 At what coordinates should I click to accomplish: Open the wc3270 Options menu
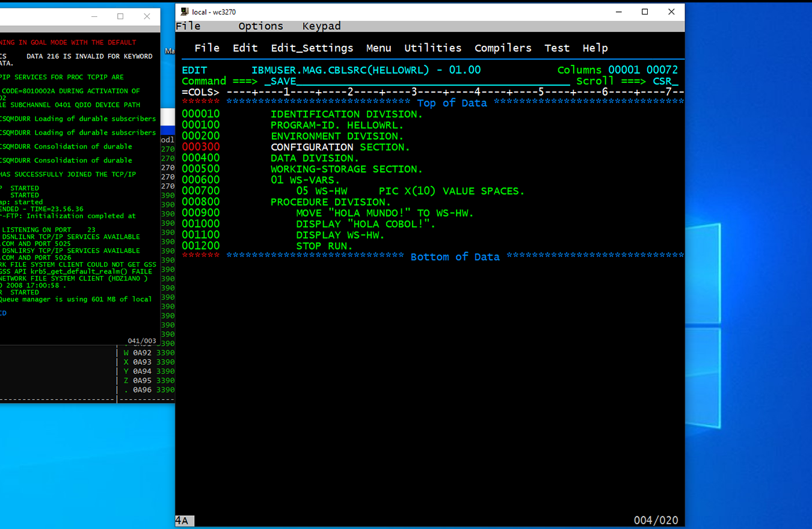260,26
